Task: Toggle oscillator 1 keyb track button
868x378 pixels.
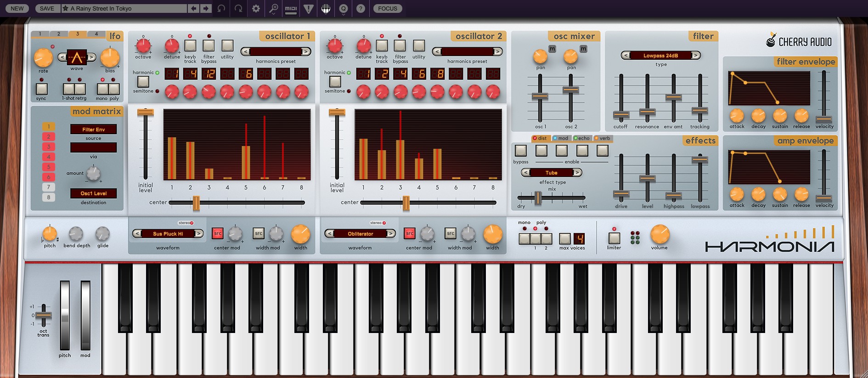Action: (190, 45)
